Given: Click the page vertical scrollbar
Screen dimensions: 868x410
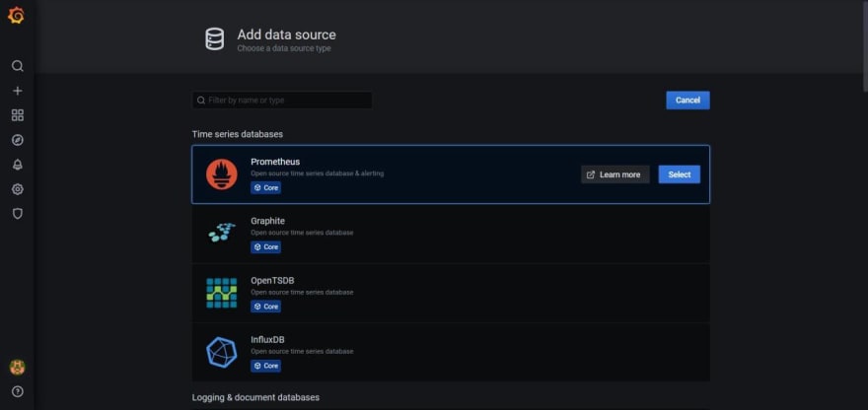Looking at the screenshot, I should [864, 44].
